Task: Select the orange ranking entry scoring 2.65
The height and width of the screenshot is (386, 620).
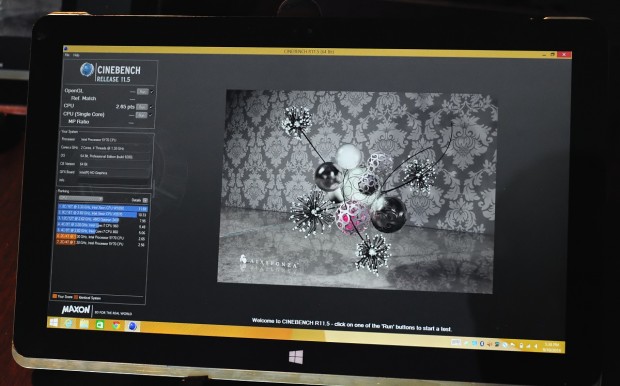Action: 101,237
